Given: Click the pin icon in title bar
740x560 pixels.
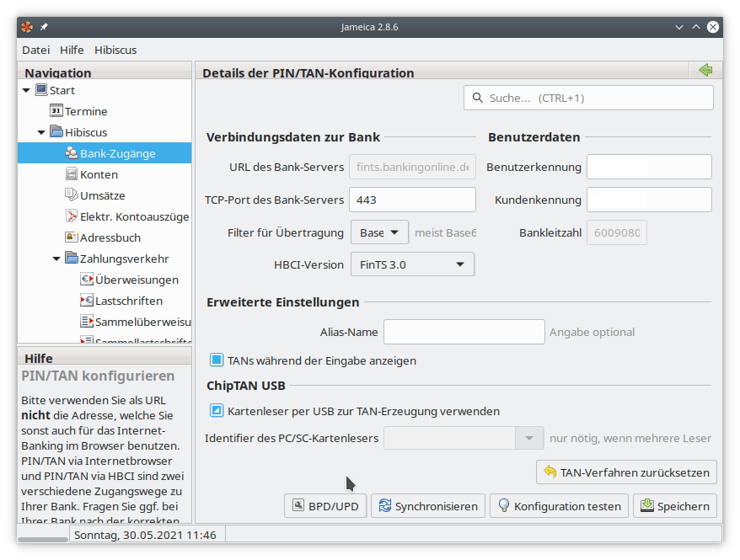Looking at the screenshot, I should 44,27.
